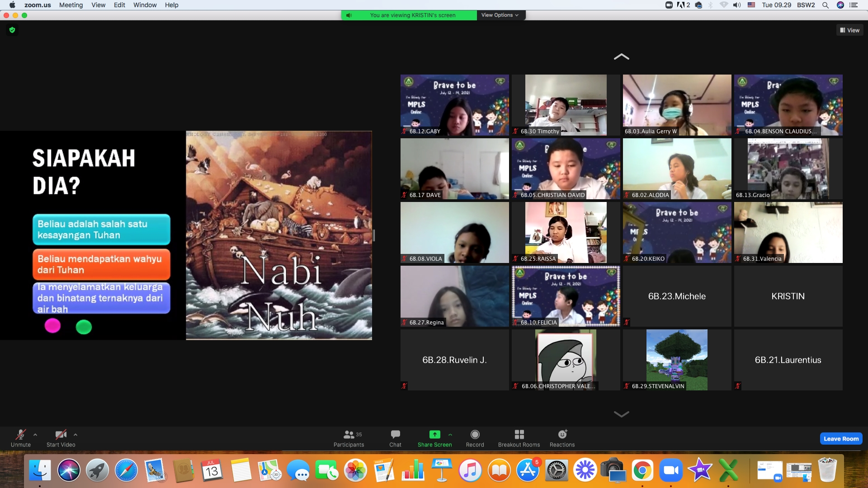Screen dimensions: 868x488
Task: Expand Share Screen options arrow
Action: click(450, 435)
